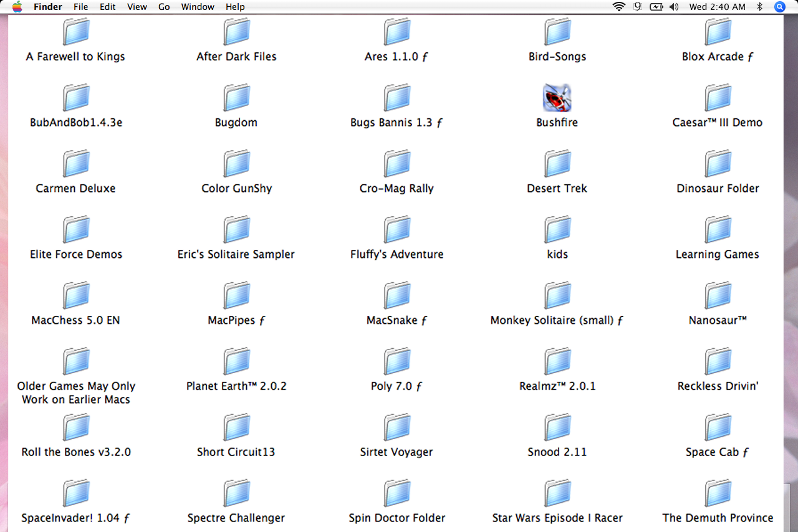Select the Short Circuit13 folder icon
The height and width of the screenshot is (532, 798).
[x=237, y=427]
